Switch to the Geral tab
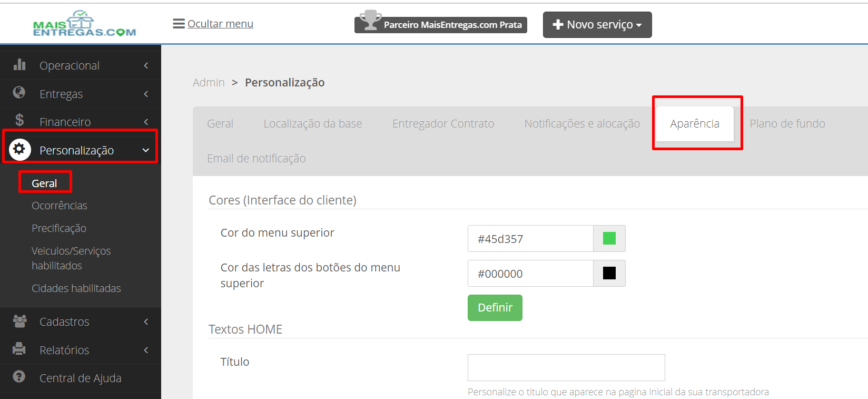Screen dimensions: 868x399 (220, 124)
